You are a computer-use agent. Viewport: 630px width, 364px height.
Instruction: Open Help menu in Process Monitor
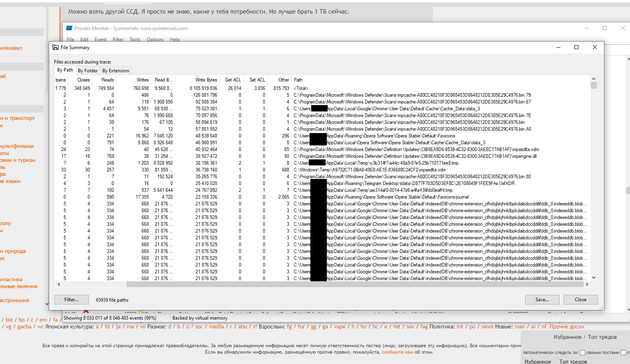pyautogui.click(x=175, y=40)
